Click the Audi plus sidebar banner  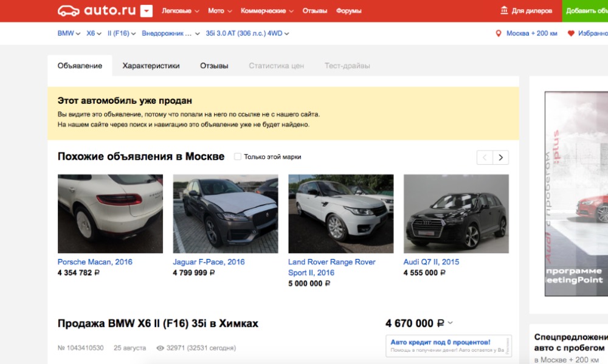pyautogui.click(x=576, y=194)
